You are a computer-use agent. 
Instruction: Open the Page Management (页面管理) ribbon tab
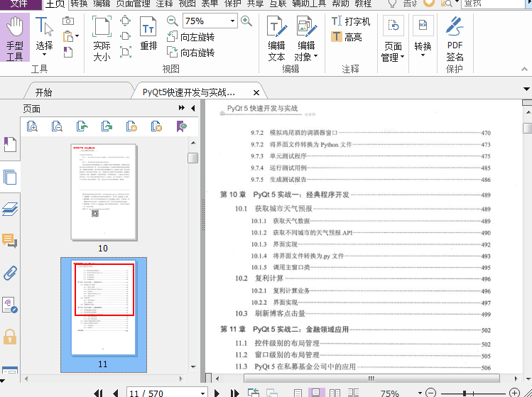click(x=133, y=4)
